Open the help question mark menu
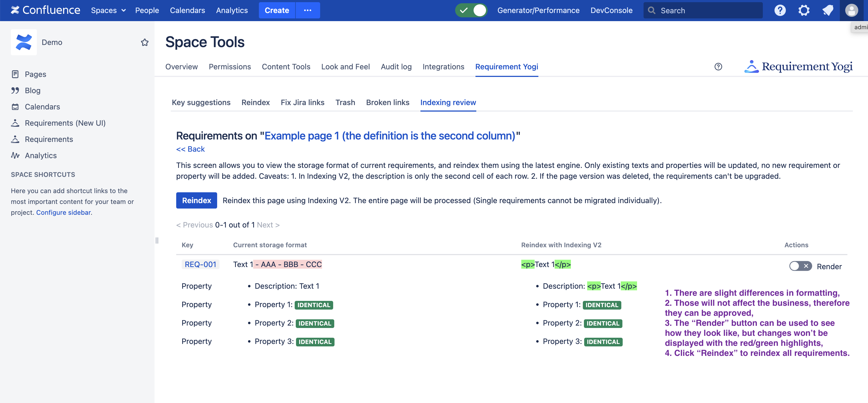Screen dimensions: 868x403 [780, 11]
